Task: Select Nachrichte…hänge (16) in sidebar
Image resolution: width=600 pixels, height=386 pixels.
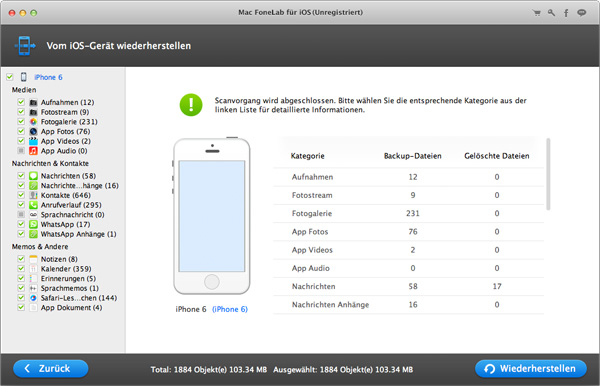Action: pos(80,186)
